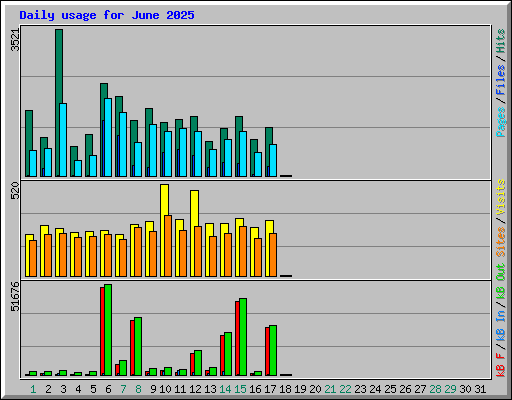Click day label 25 on the x-axis

(390, 389)
